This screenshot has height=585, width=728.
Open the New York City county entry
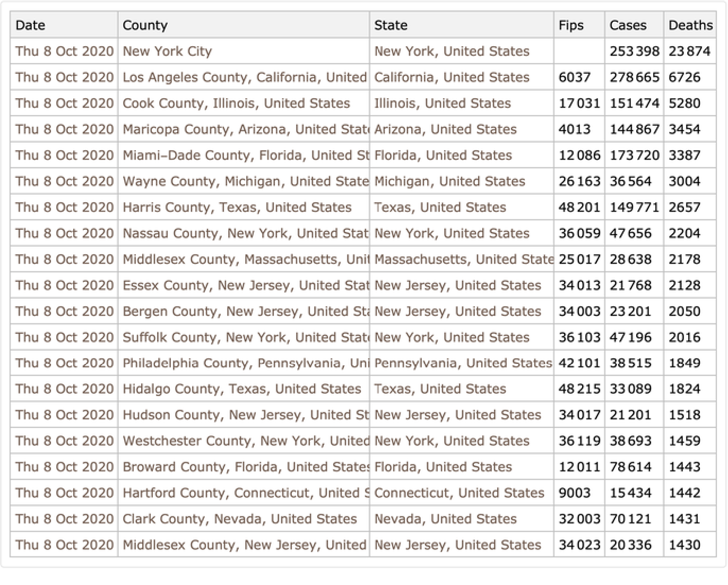167,51
